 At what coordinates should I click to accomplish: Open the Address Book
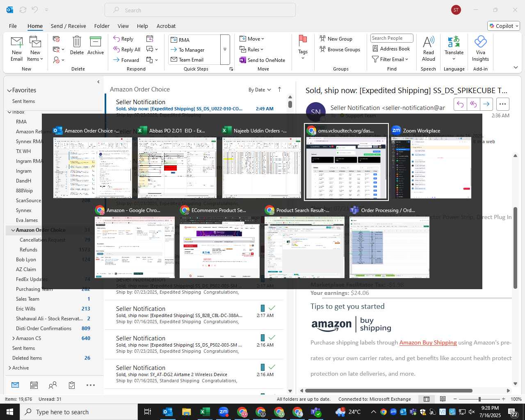tap(391, 48)
